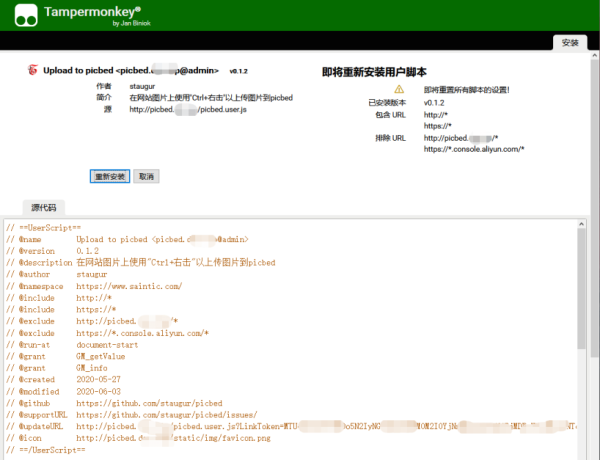This screenshot has width=600, height=460.
Task: Click the yellow warning triangle icon
Action: click(399, 90)
